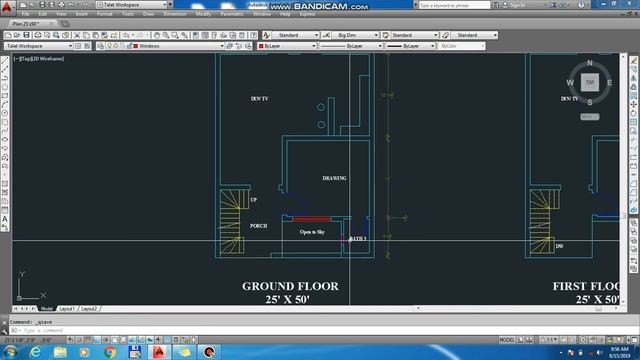
Task: Open the object color ByLayer control
Action: [287, 46]
